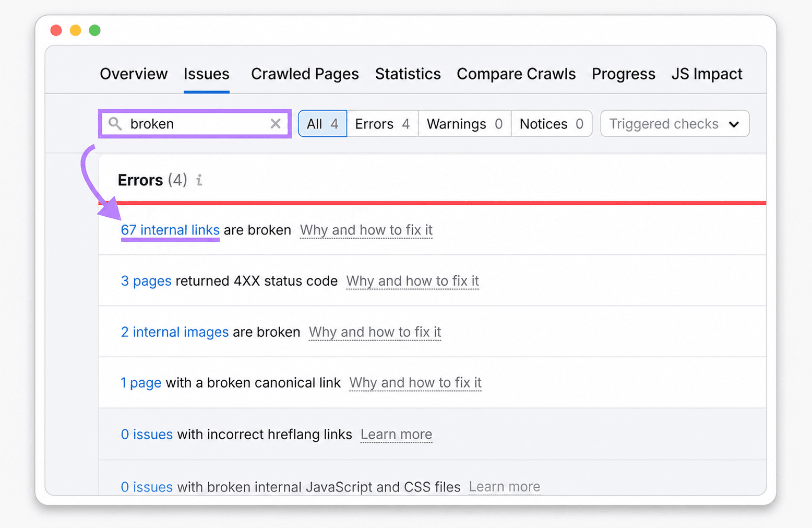The height and width of the screenshot is (528, 812).
Task: Click Learn more for hreflang links
Action: point(396,435)
